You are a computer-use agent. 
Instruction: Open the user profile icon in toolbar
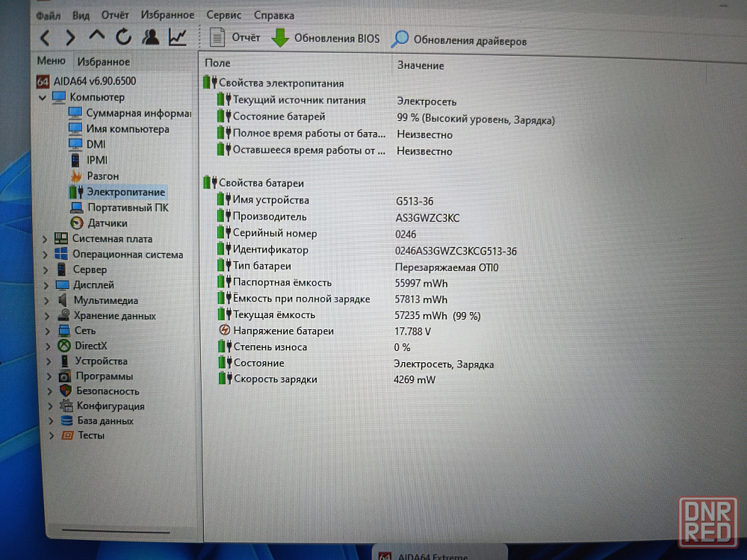[x=150, y=37]
